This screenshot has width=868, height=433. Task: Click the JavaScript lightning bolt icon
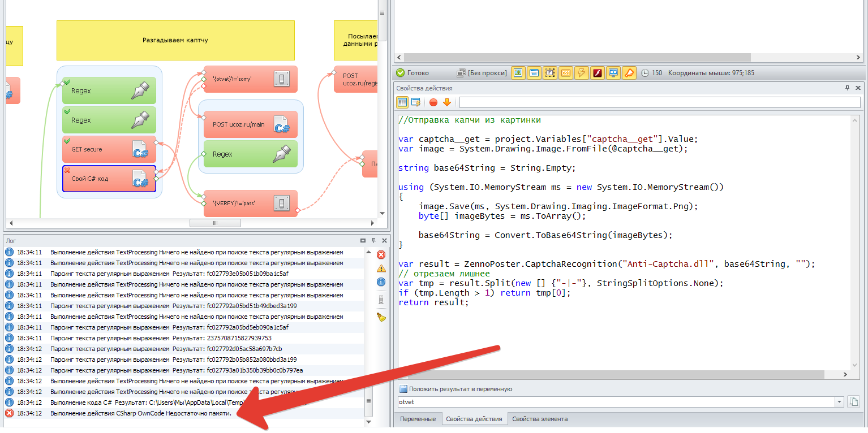582,73
